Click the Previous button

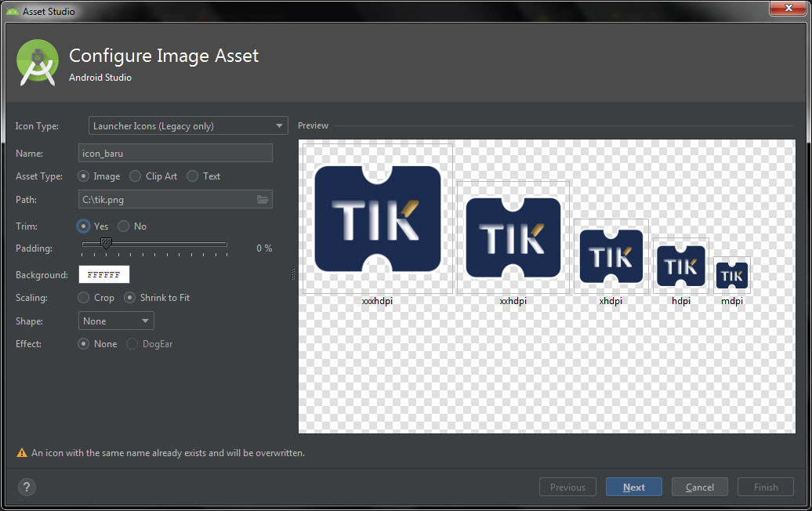tap(567, 487)
